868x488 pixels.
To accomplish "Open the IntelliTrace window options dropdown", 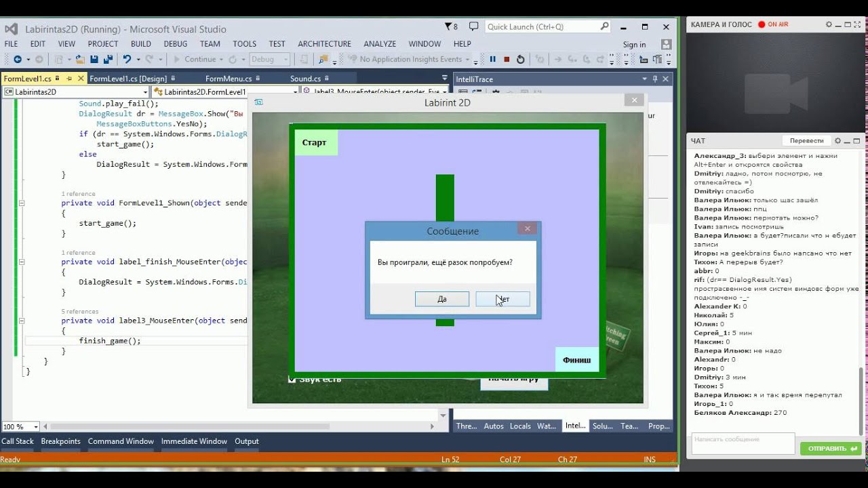I will 644,79.
